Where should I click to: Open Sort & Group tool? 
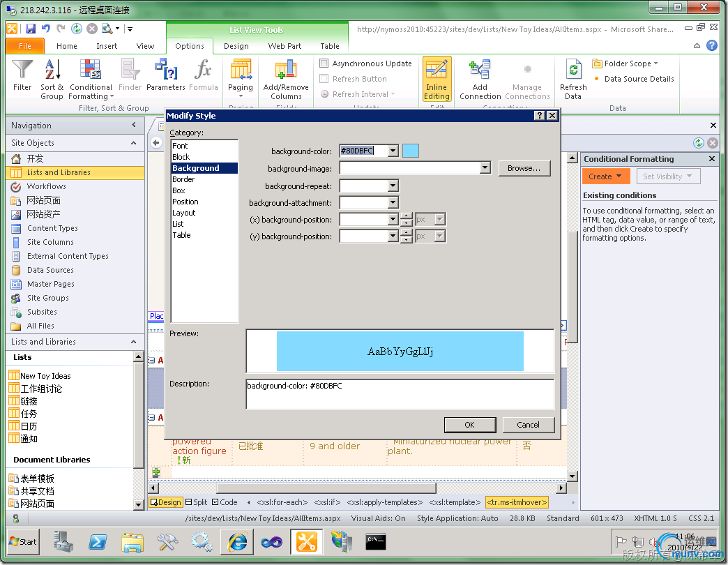[x=52, y=79]
